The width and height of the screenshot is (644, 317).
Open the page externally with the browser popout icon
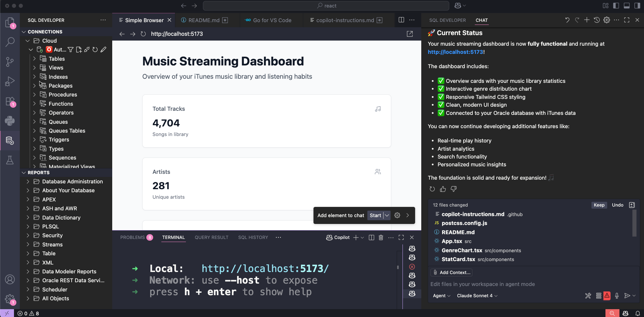point(410,34)
